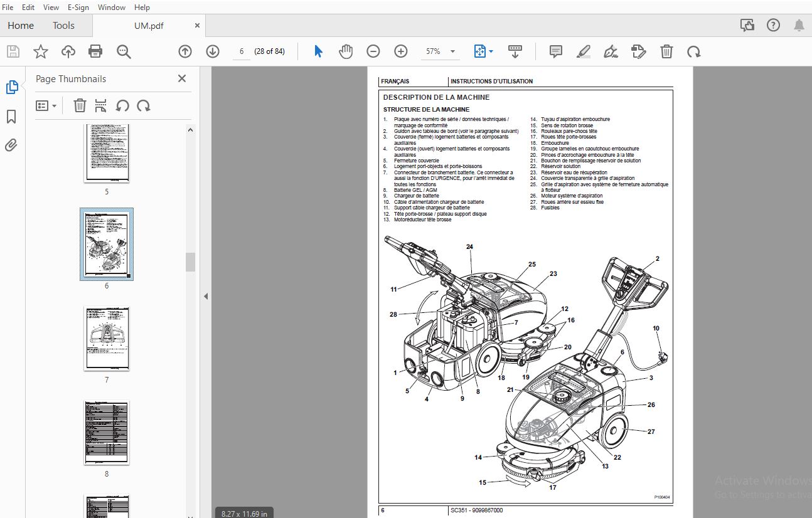
Task: Click the thumbnails scrollbar up arrow
Action: pyautogui.click(x=191, y=129)
